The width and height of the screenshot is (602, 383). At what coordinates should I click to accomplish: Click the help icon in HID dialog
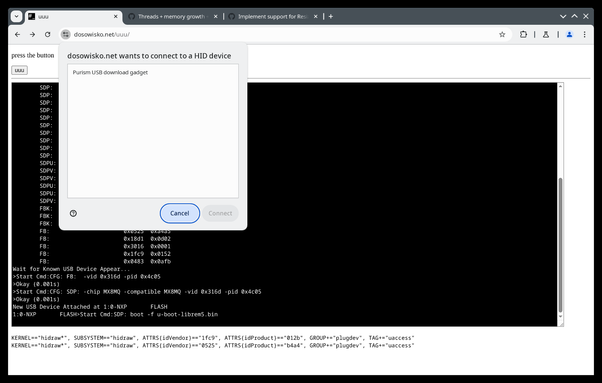[73, 213]
